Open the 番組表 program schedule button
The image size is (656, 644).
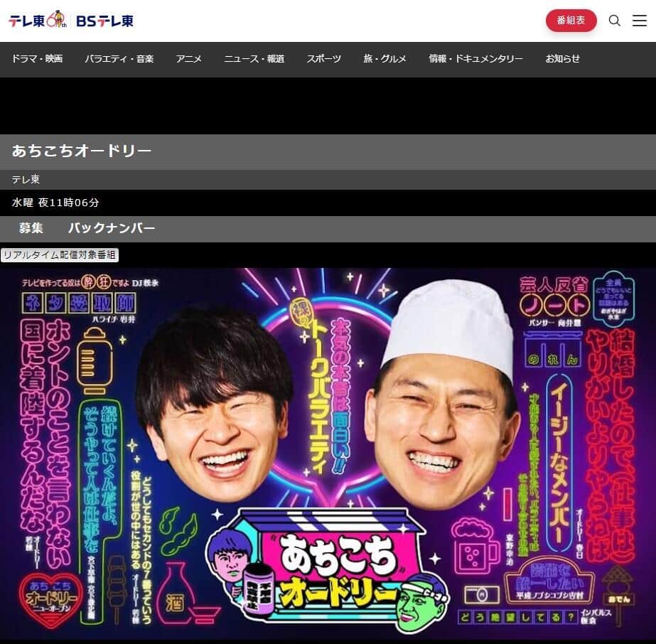tap(571, 21)
